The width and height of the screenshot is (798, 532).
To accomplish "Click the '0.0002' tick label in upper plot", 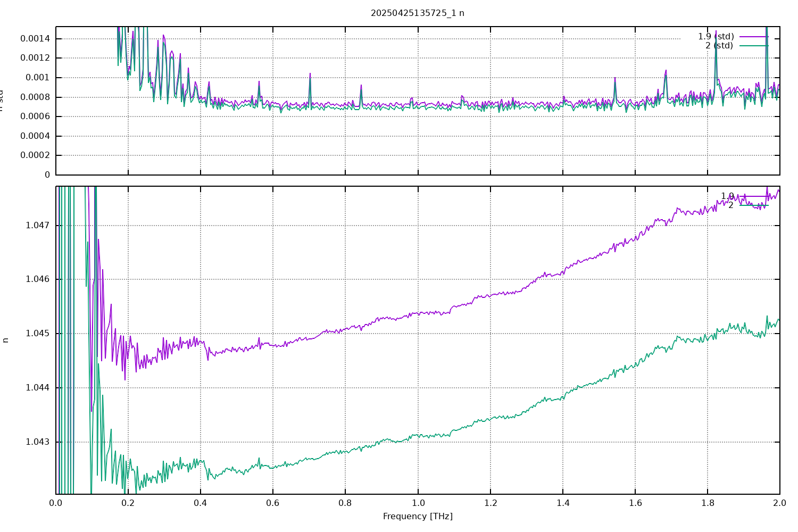I will click(x=35, y=155).
